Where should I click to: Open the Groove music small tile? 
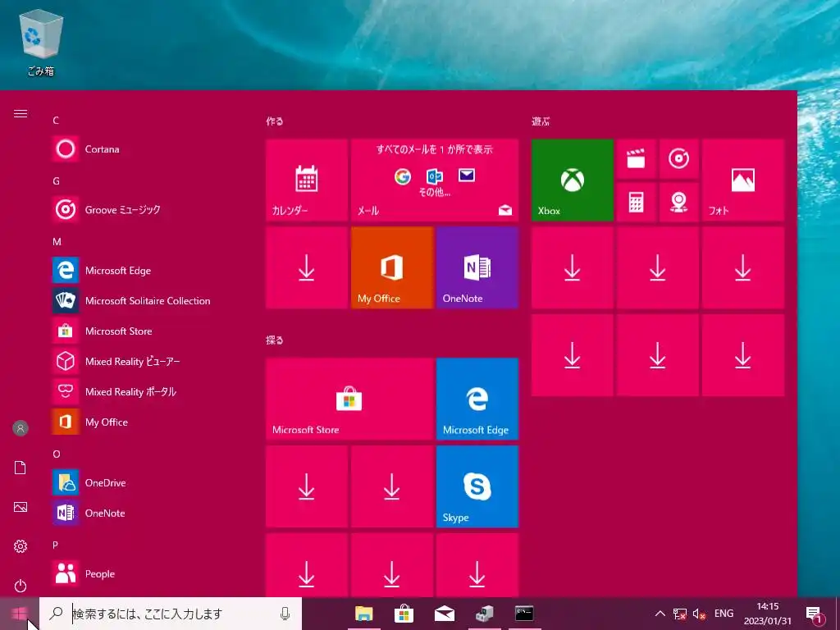[x=678, y=158]
